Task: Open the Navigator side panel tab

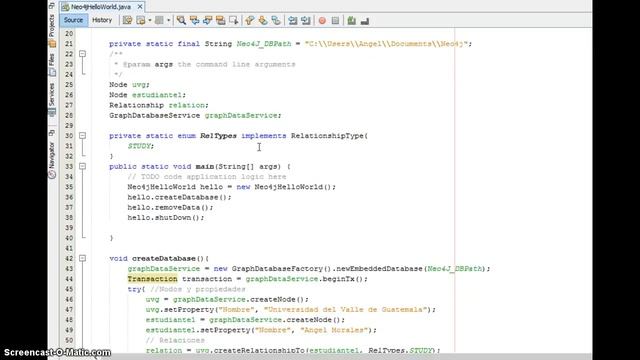Action: pos(52,160)
